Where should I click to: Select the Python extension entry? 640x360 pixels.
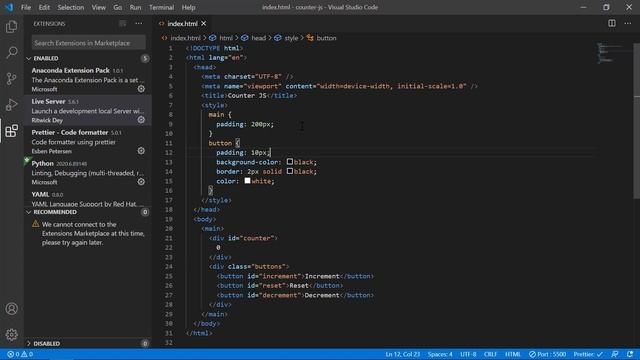tap(88, 173)
